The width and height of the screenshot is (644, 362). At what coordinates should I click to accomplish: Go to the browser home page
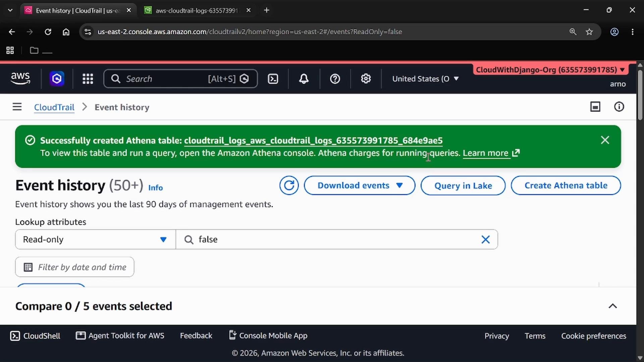[66, 32]
